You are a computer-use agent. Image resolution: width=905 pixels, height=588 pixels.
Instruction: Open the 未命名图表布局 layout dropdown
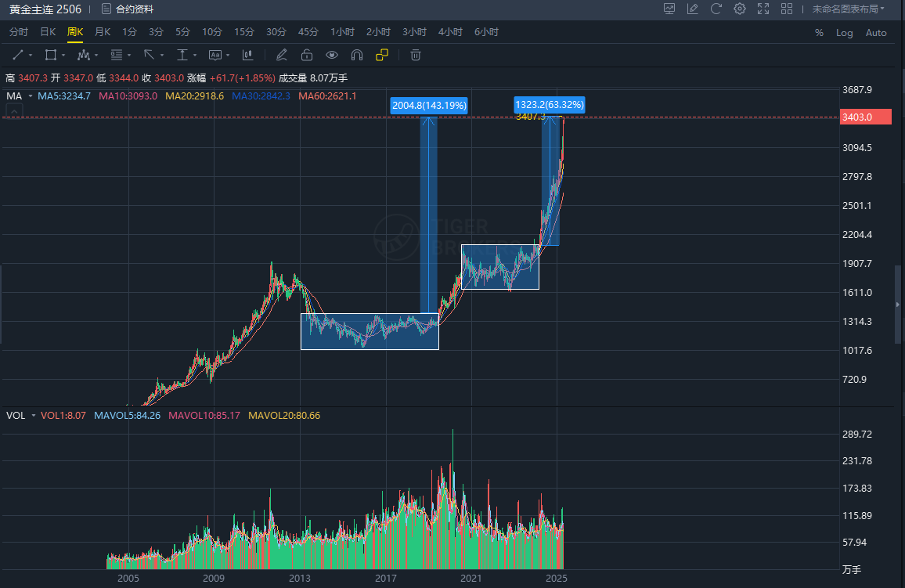[x=848, y=9]
